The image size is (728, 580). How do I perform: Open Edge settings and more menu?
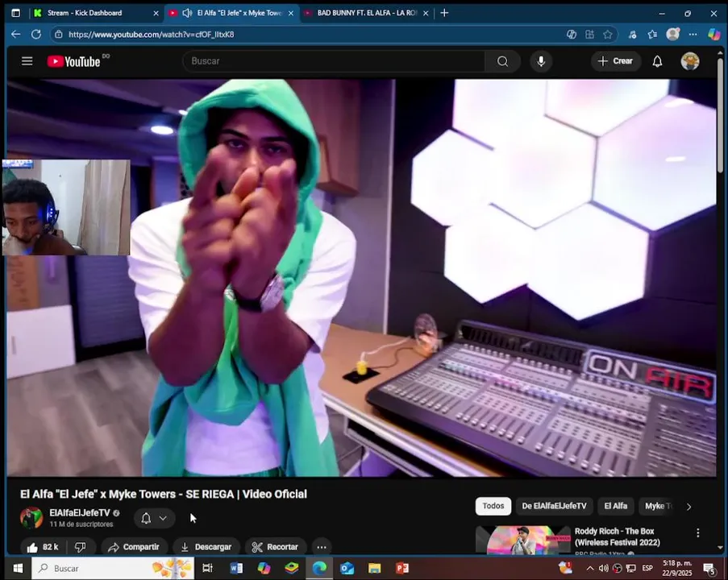click(x=693, y=35)
